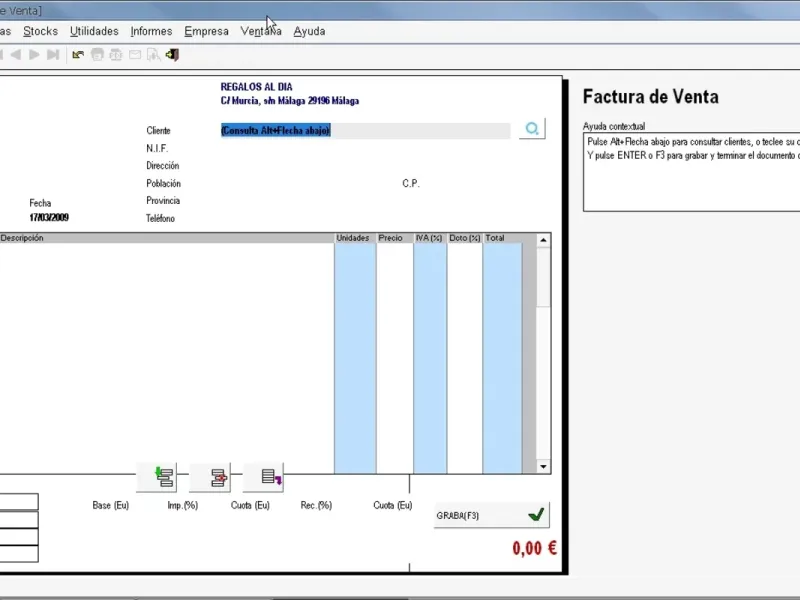Open the Empresa menu
This screenshot has height=600, width=800.
pyautogui.click(x=207, y=31)
